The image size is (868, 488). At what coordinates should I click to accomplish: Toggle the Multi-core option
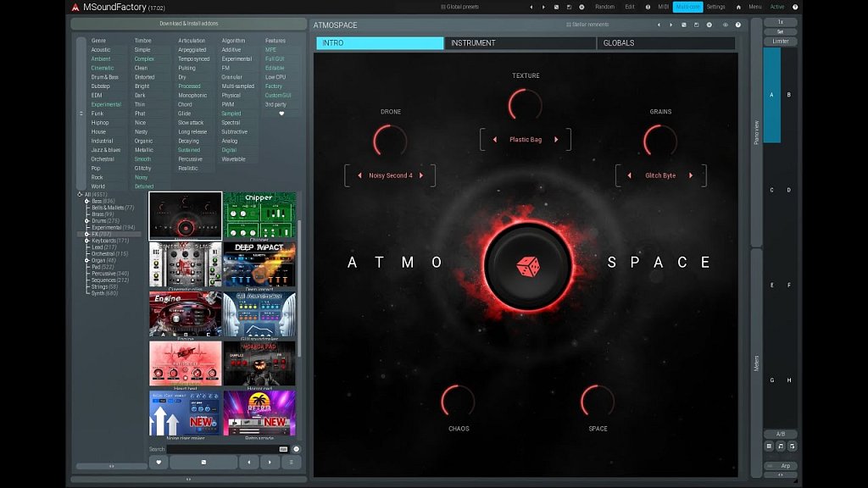687,7
